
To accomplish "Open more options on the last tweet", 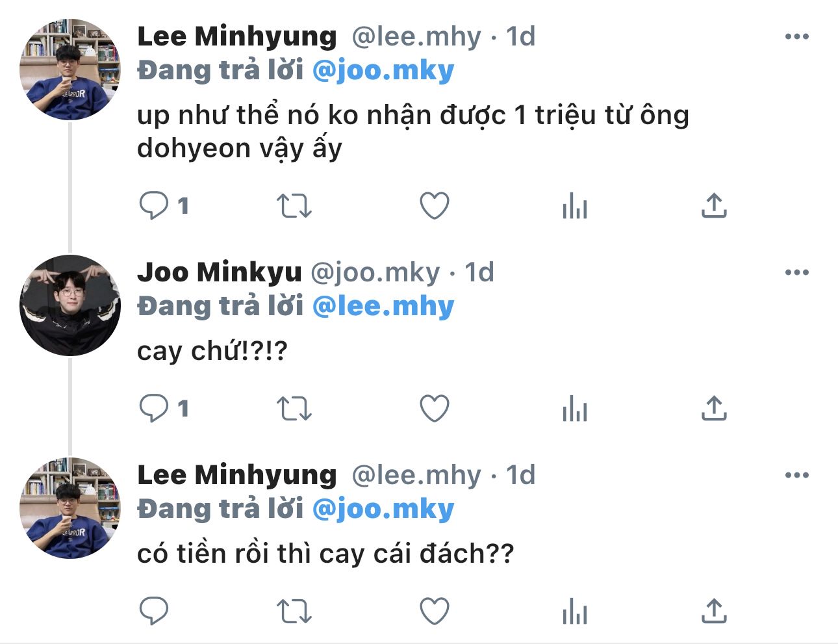I will click(797, 475).
